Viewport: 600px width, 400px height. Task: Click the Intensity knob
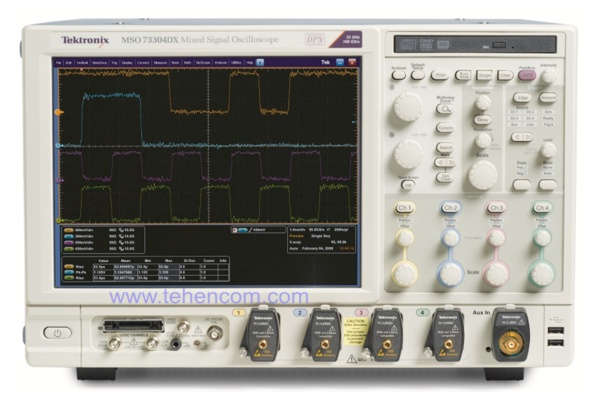coord(548,76)
